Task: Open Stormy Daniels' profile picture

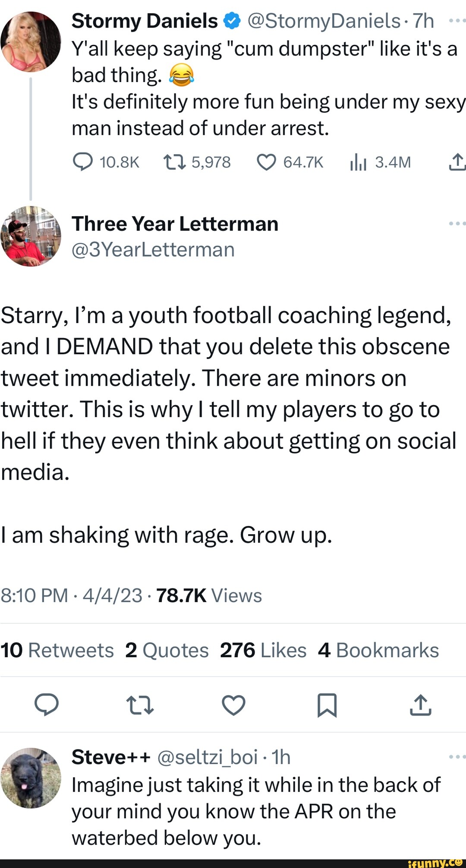Action: [x=31, y=41]
